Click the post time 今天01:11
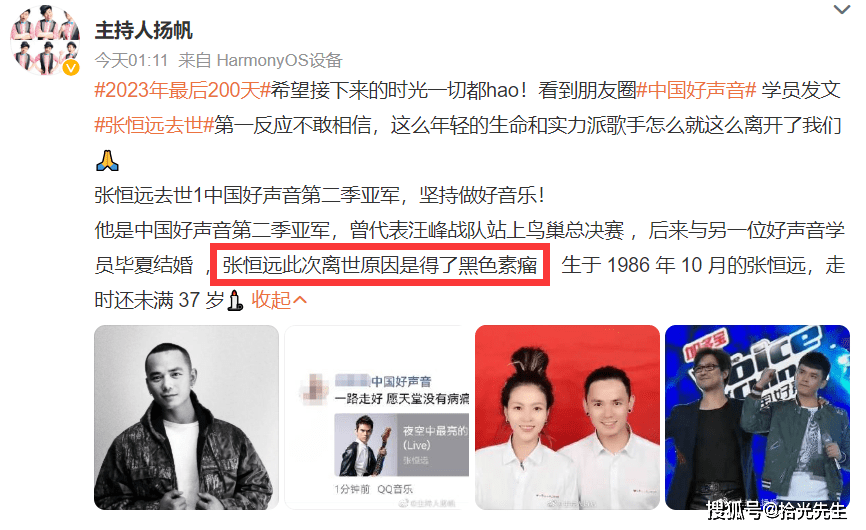 pyautogui.click(x=131, y=60)
